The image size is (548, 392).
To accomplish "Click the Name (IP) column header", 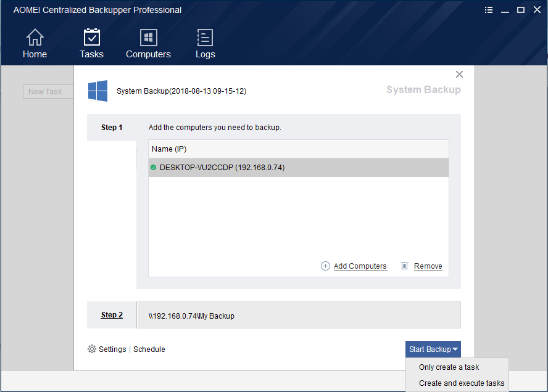I will pos(299,149).
